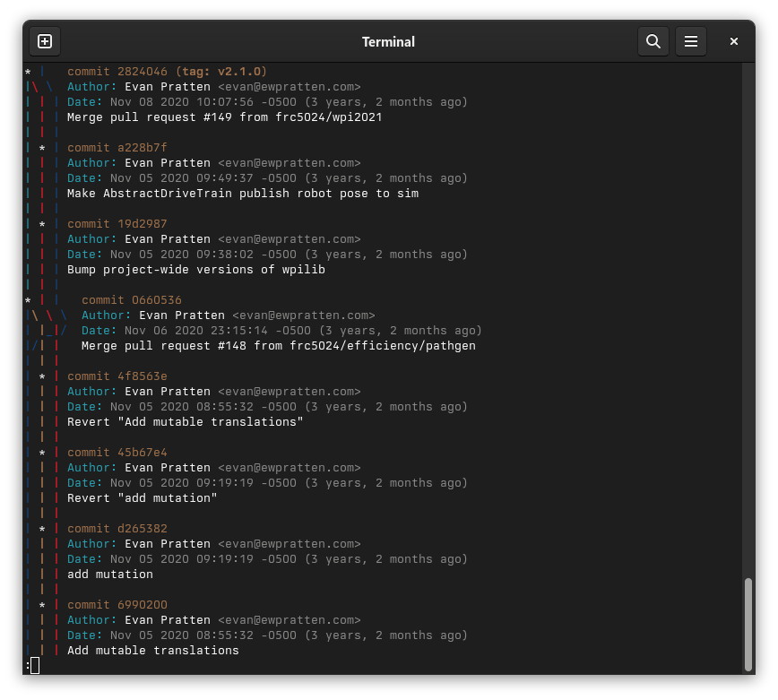The width and height of the screenshot is (778, 700).
Task: Click the Date line of commit 4f8563e
Action: click(267, 407)
